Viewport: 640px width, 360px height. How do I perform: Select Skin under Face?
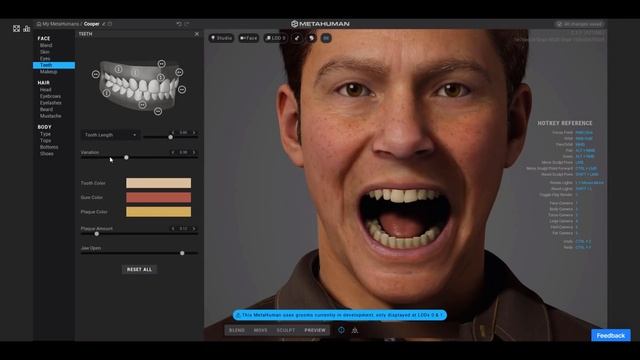point(45,52)
